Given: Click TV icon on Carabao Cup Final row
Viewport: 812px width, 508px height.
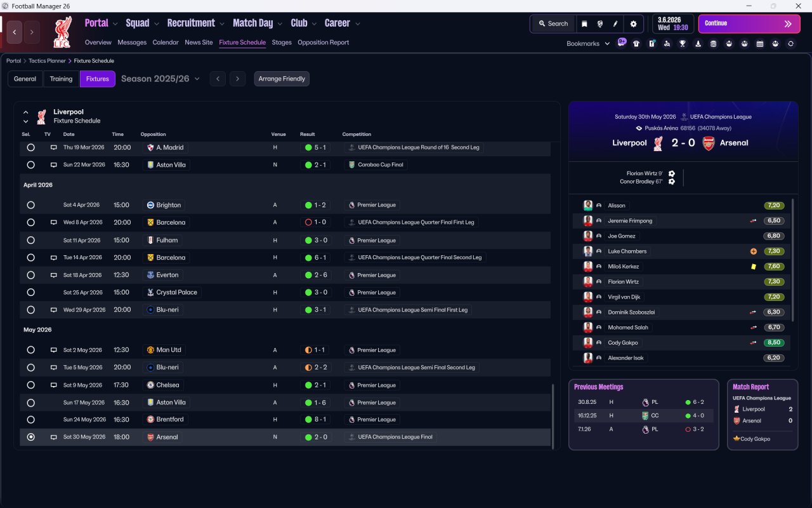Looking at the screenshot, I should [x=54, y=164].
